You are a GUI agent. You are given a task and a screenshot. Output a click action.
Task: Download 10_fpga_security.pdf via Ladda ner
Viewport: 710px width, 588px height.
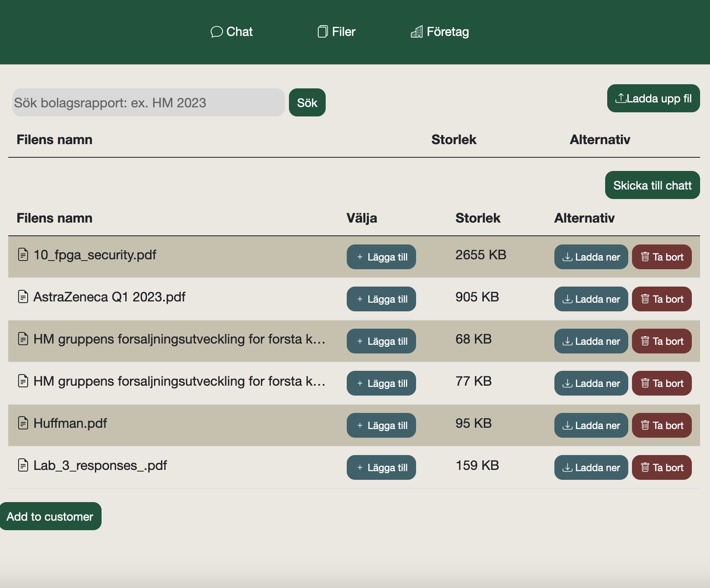click(591, 257)
